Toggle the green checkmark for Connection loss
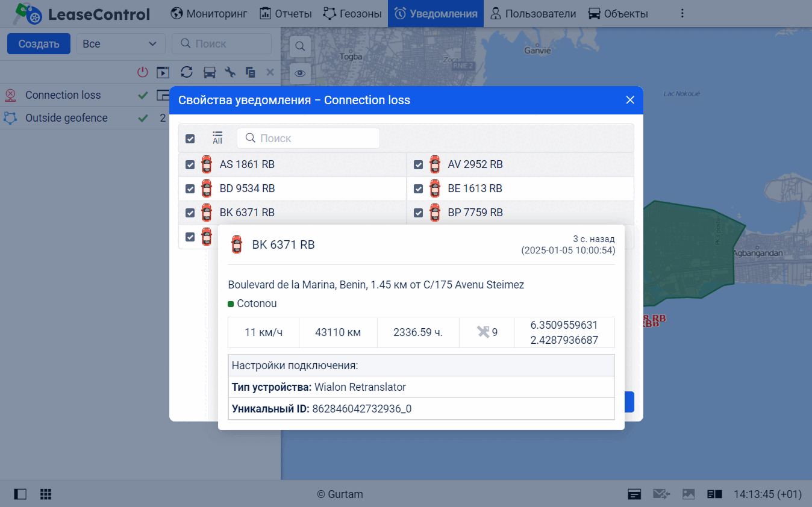Screen dimensions: 812x507 [x=143, y=95]
